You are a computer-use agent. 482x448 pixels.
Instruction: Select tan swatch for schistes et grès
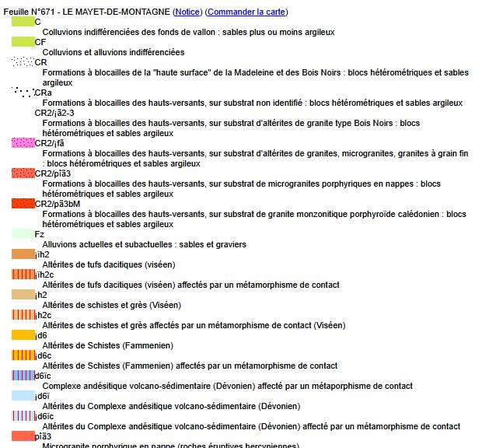(23, 295)
